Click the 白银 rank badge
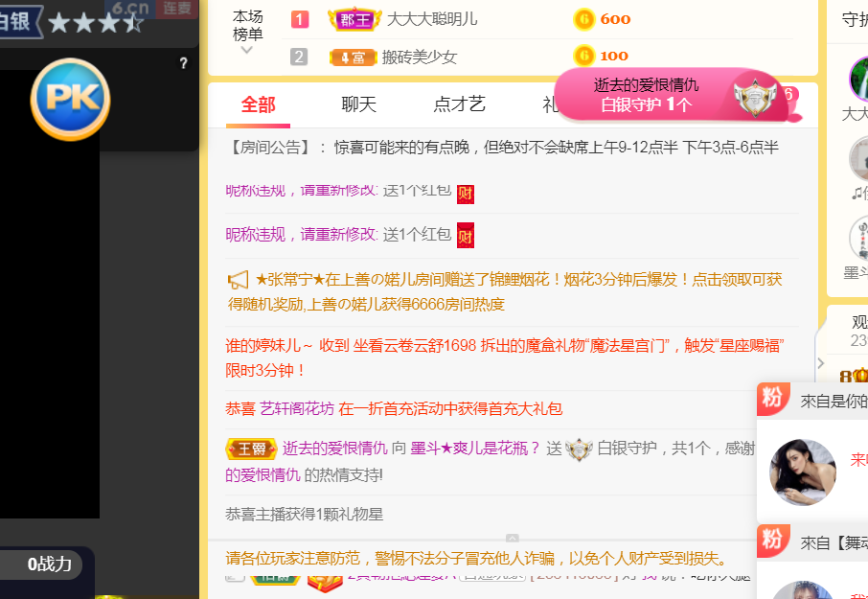The image size is (868, 599). click(x=20, y=22)
